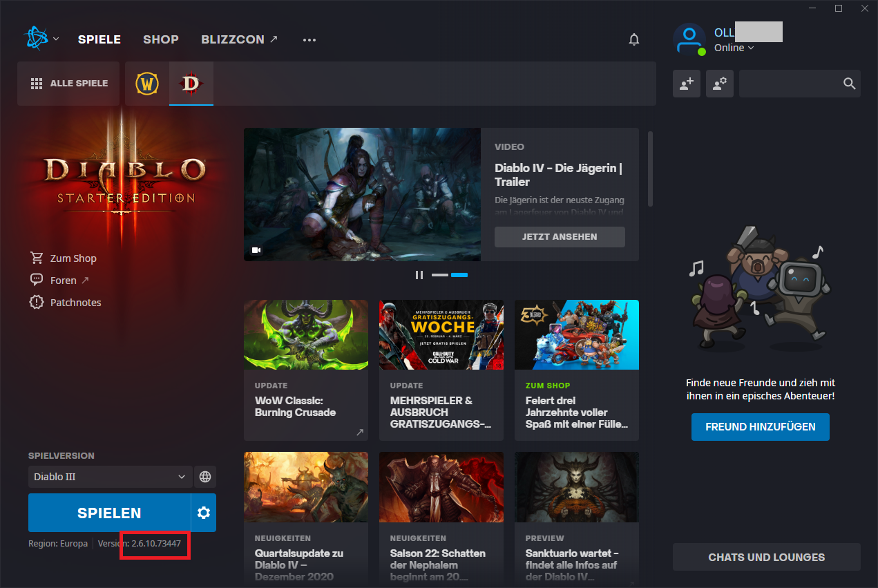Click the video camera icon on the trailer
Image resolution: width=878 pixels, height=588 pixels.
[x=256, y=249]
